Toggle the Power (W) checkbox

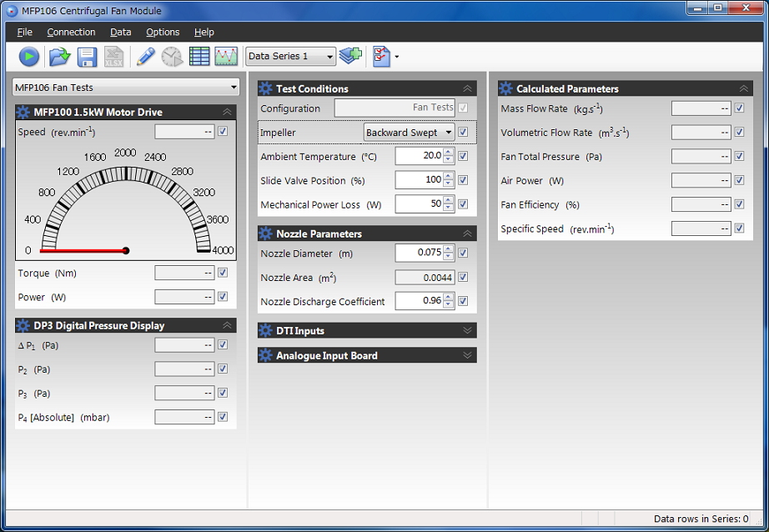[x=223, y=297]
